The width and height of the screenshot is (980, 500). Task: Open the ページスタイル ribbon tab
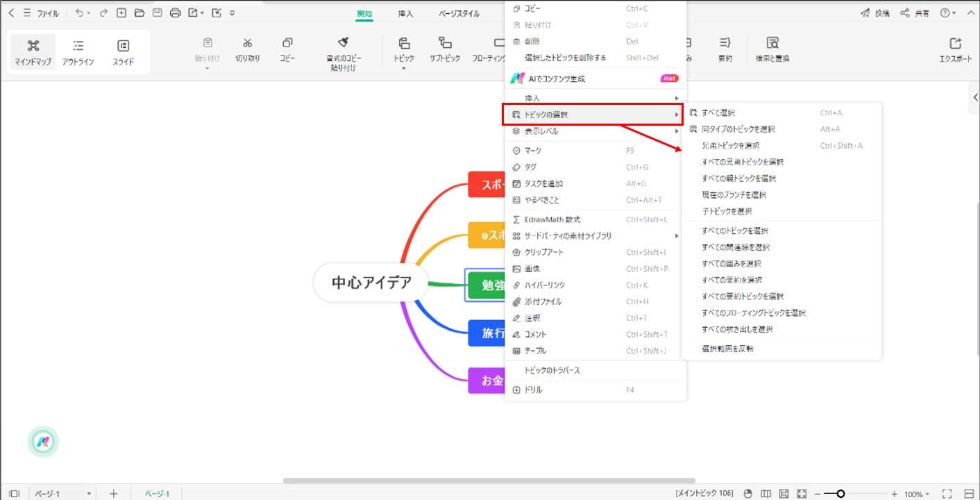pyautogui.click(x=459, y=13)
